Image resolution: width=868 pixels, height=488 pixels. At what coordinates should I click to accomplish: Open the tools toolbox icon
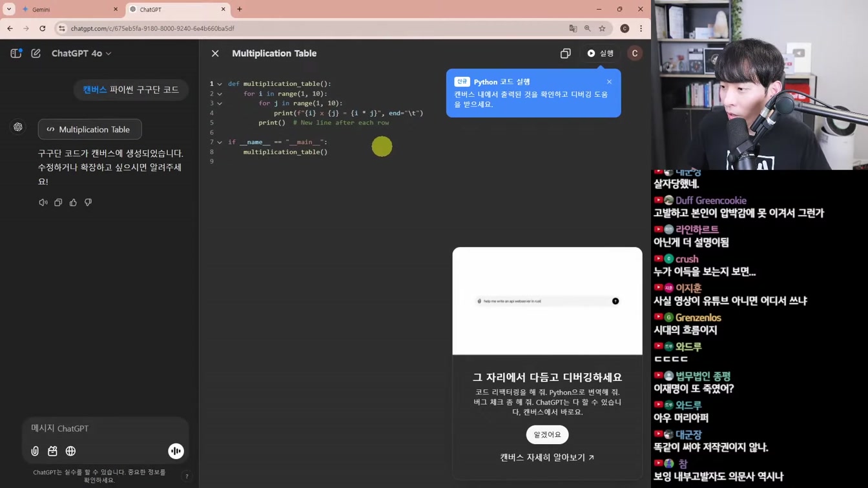[x=53, y=451]
